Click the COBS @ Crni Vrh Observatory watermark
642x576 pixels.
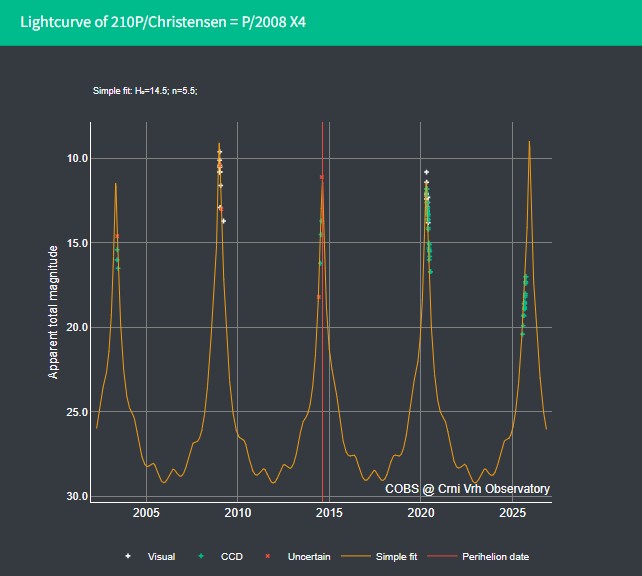click(467, 489)
